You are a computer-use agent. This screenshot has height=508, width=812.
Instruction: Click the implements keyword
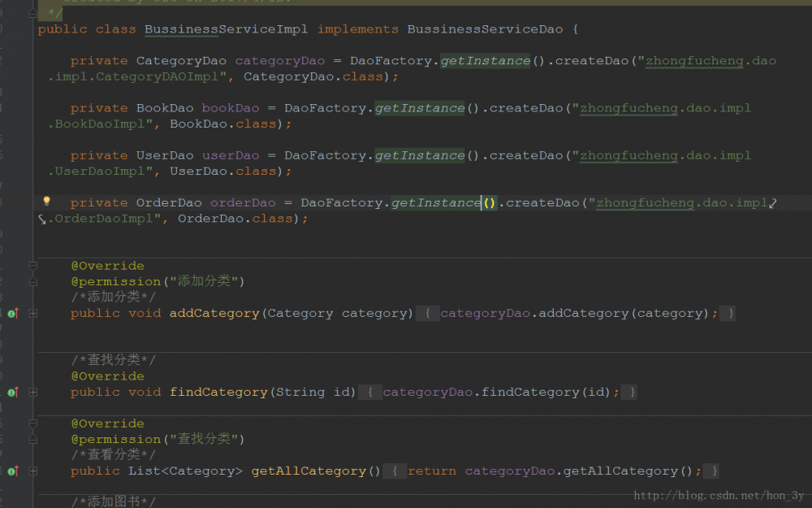[x=358, y=29]
